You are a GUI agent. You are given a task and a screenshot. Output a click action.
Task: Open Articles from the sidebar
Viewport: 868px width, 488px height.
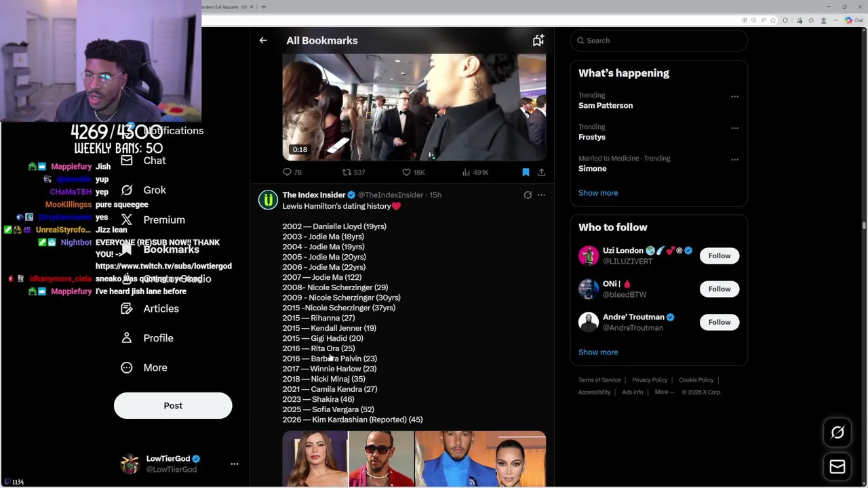point(150,308)
